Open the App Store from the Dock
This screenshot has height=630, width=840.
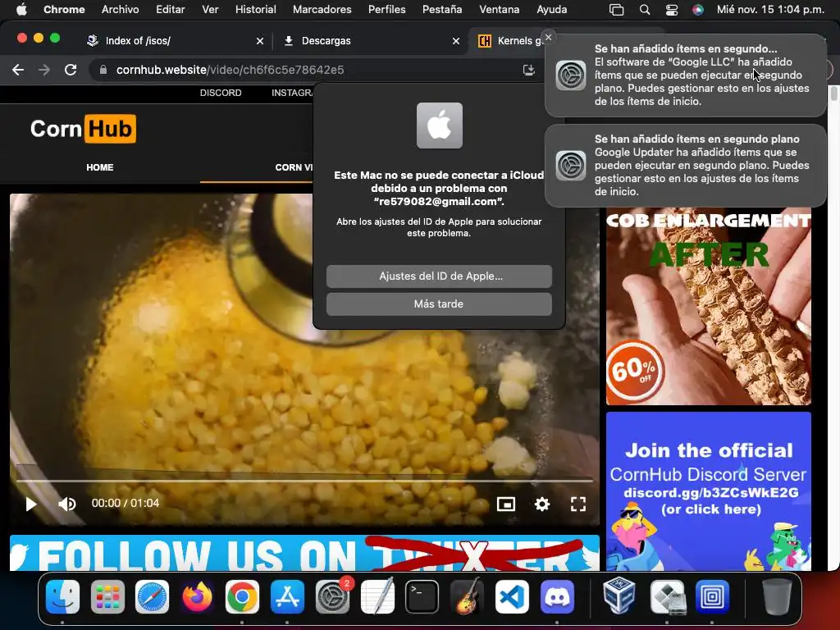(x=287, y=596)
